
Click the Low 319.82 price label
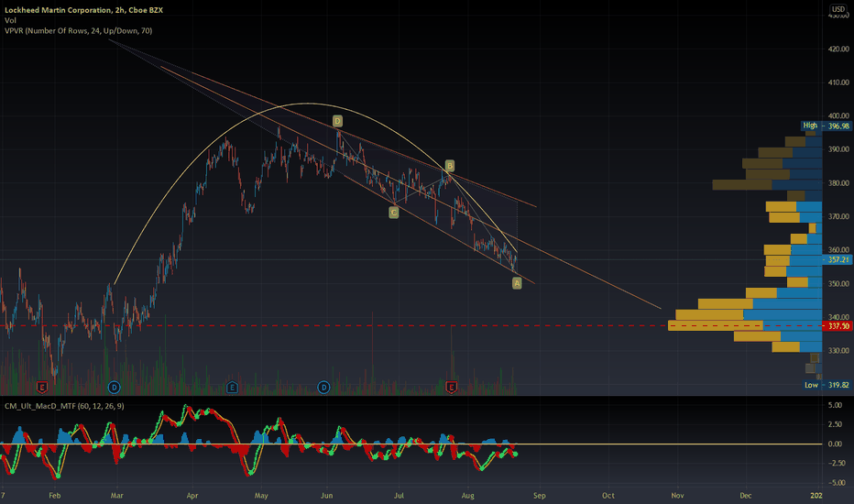tap(827, 385)
